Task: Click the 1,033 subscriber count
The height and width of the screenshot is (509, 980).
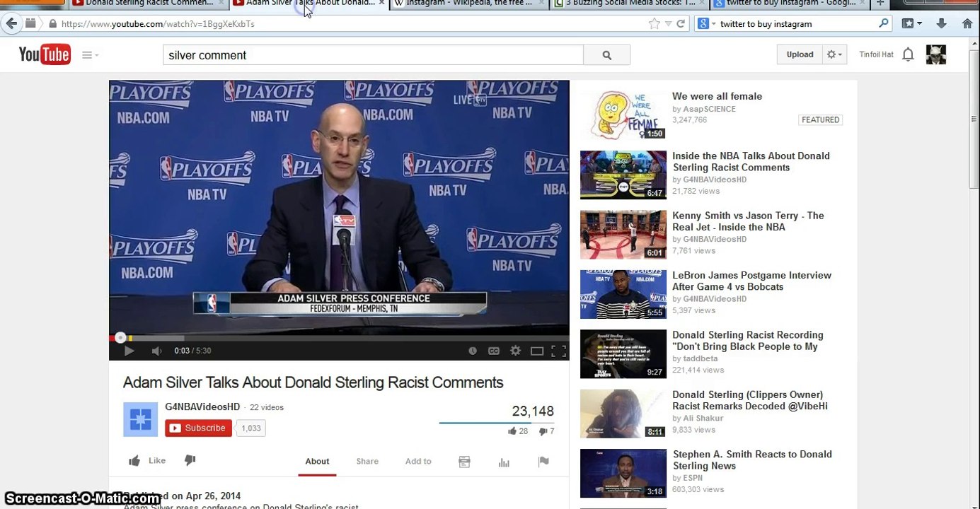Action: (x=250, y=428)
